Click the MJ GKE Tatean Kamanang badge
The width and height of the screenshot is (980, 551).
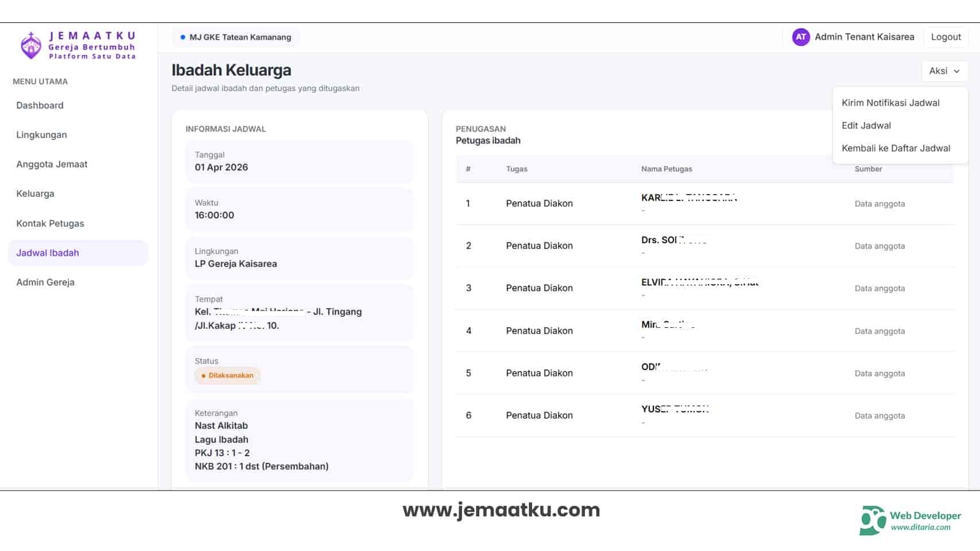(235, 37)
